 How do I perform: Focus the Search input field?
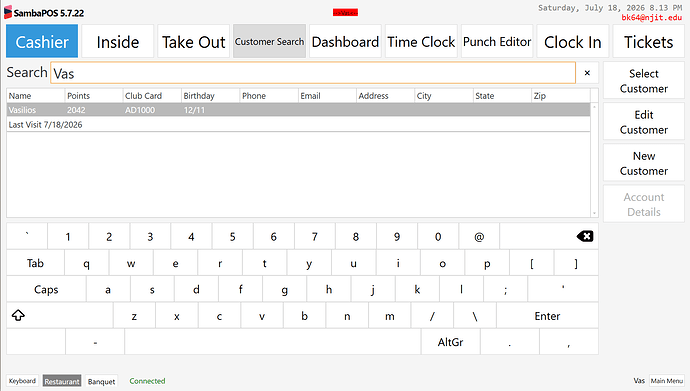click(313, 73)
